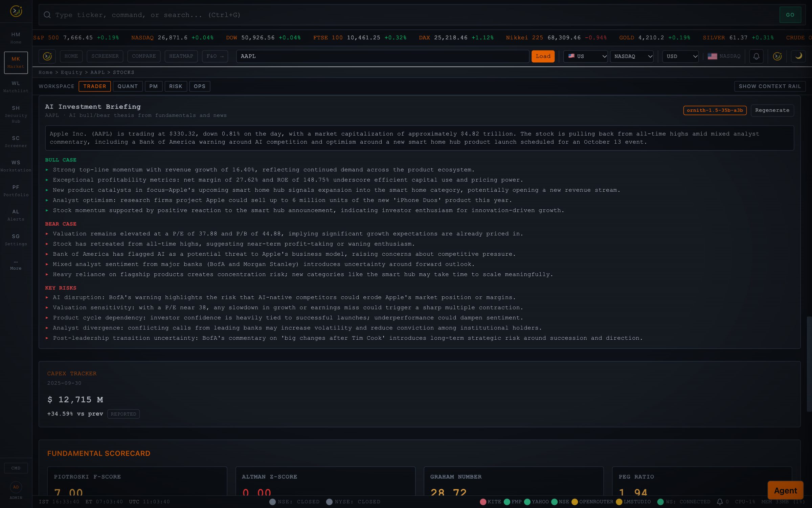Open the USD currency dropdown
This screenshot has width=812, height=508.
680,56
